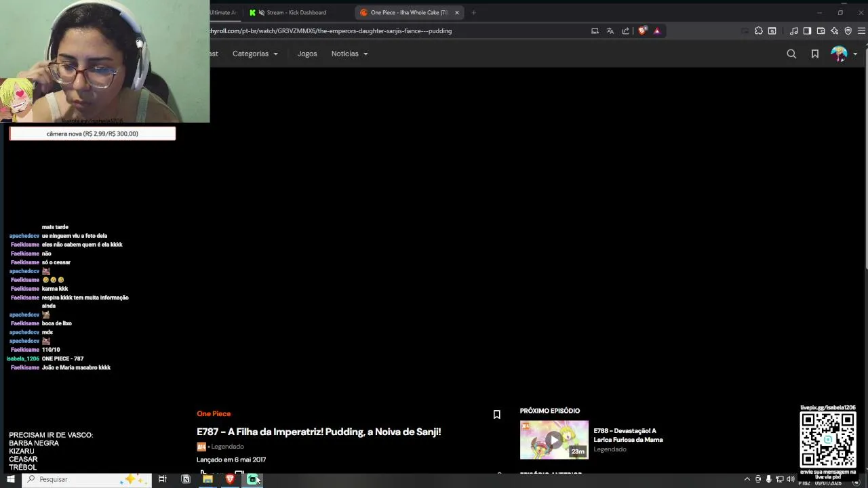This screenshot has height=488, width=868.
Task: Click the 'BARBA NEGRA' list text
Action: 34,443
